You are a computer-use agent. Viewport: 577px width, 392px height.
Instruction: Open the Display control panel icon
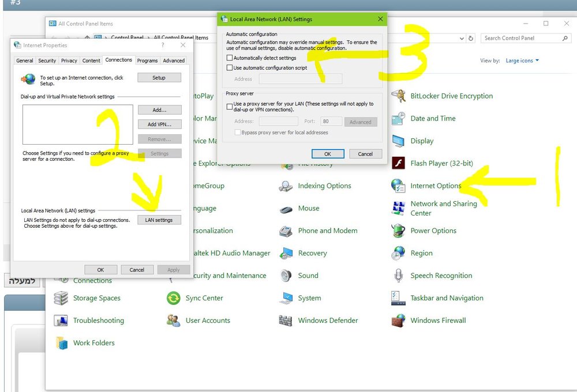[398, 141]
